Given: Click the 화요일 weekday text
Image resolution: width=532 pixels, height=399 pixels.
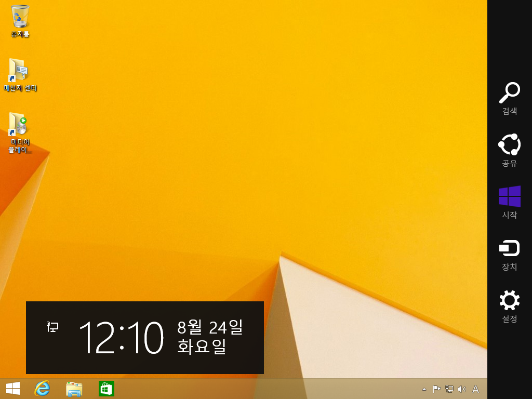Looking at the screenshot, I should [x=202, y=347].
